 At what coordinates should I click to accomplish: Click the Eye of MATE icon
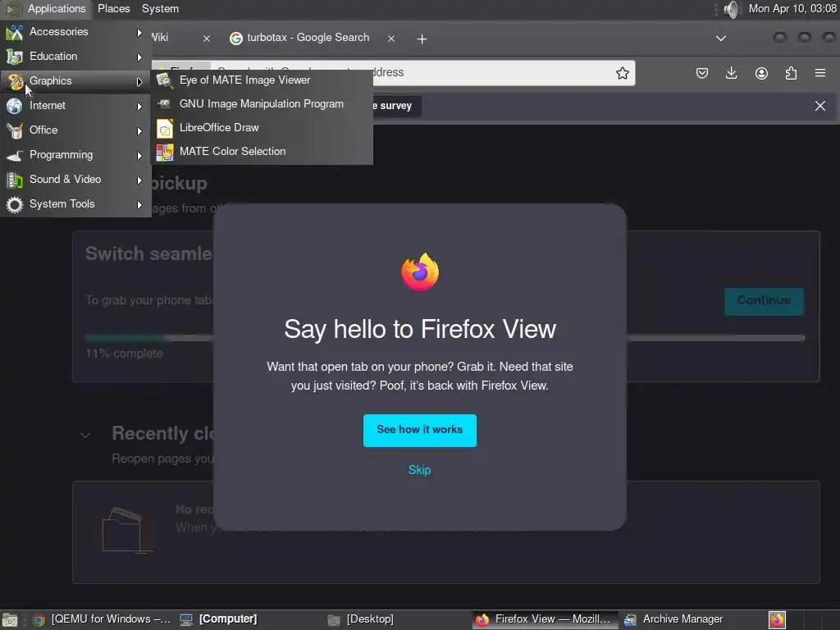164,80
